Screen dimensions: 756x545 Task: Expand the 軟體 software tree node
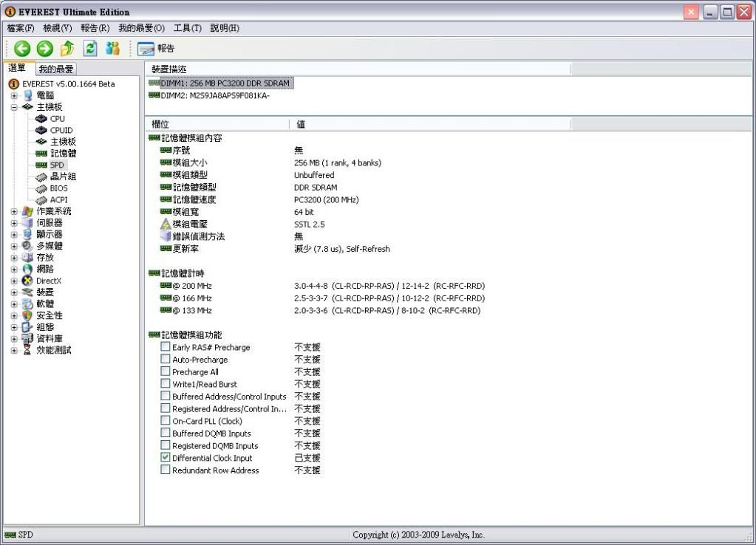point(14,304)
